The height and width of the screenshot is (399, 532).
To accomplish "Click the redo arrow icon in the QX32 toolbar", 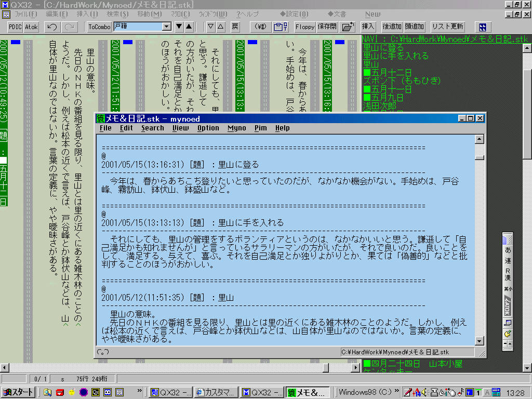I will 70,27.
